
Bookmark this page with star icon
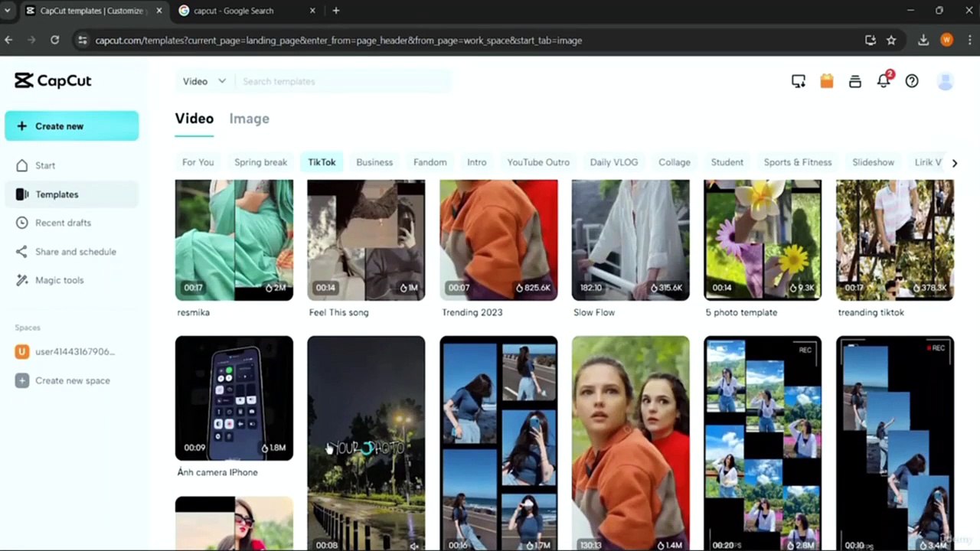click(x=891, y=41)
